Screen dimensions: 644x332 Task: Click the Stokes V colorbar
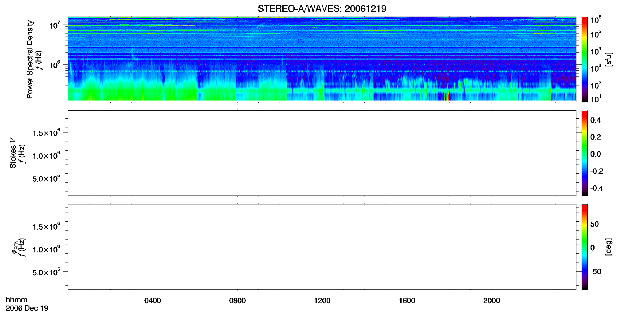(x=584, y=153)
